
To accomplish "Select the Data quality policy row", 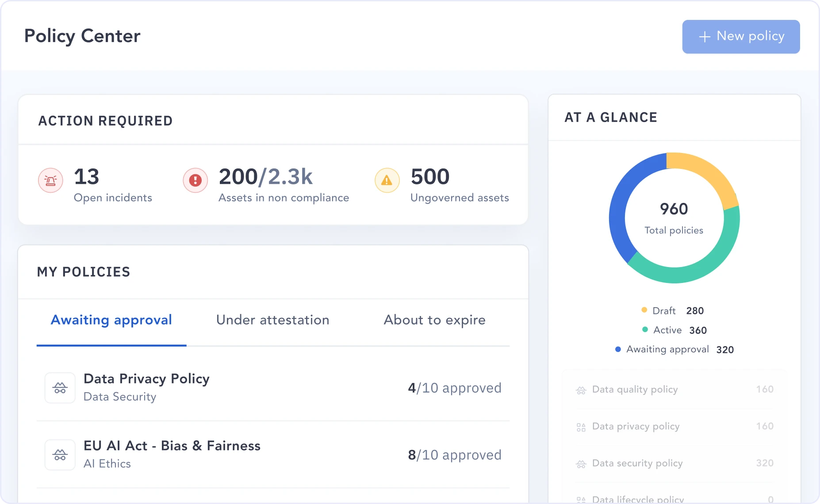I will click(674, 389).
